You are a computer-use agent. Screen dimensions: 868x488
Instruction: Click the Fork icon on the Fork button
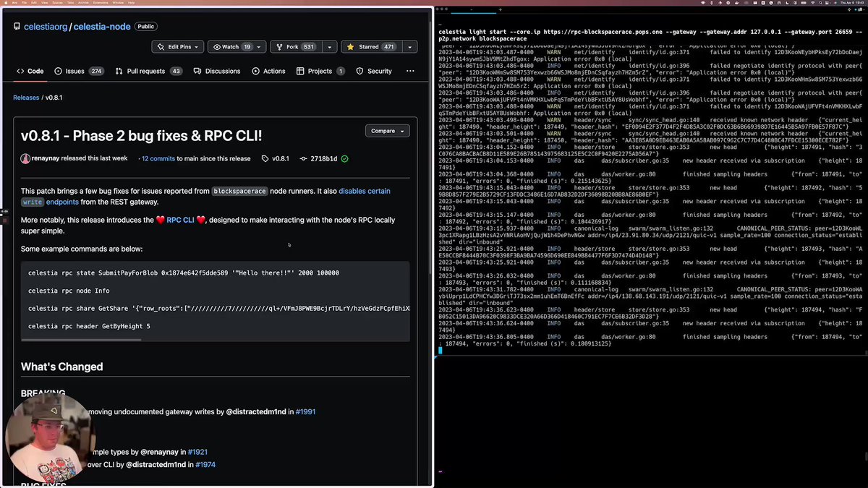pos(279,46)
